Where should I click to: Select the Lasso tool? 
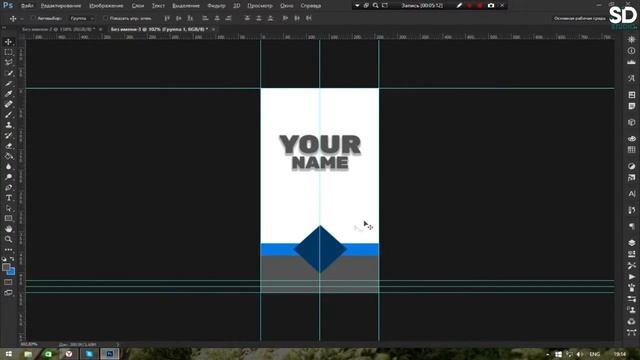click(9, 62)
